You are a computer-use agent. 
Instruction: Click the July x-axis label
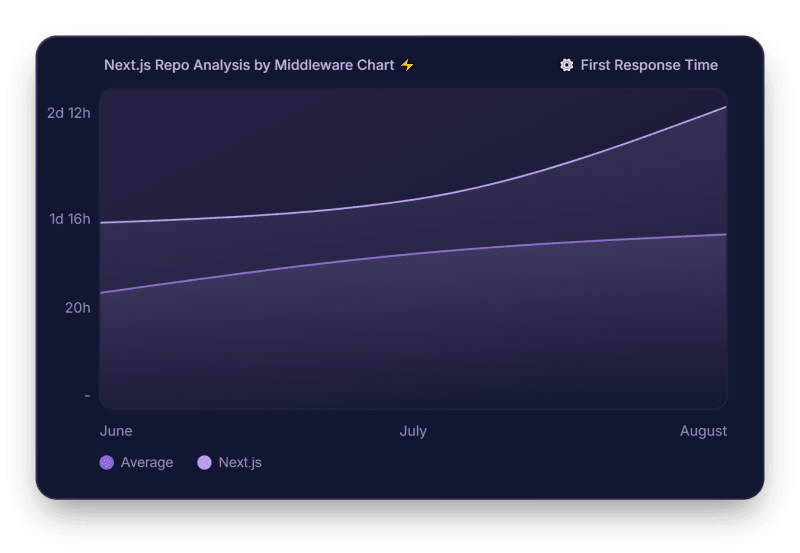coord(413,432)
